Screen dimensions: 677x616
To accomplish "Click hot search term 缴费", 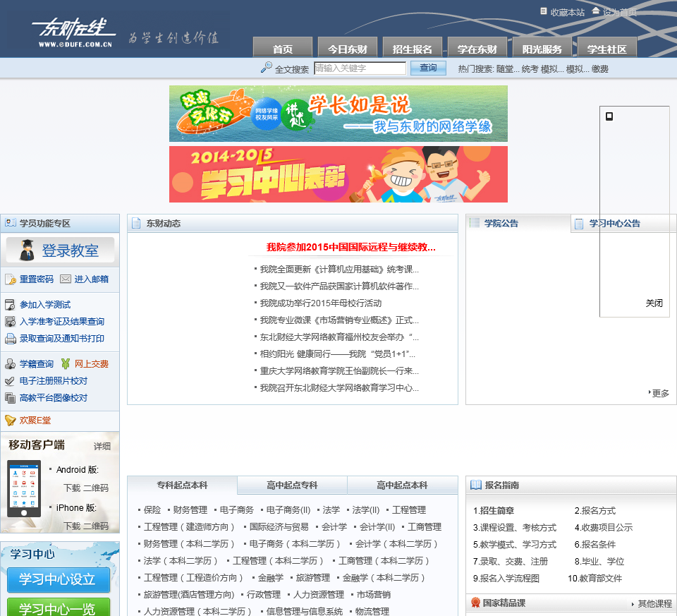I will (x=599, y=69).
